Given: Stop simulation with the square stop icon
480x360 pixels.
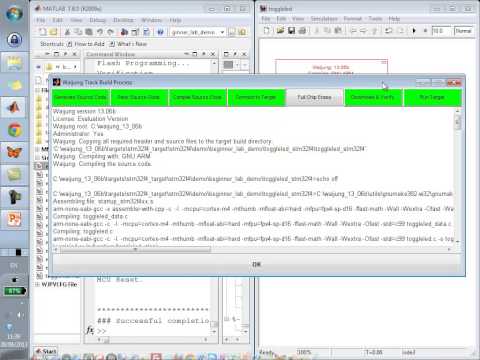Looking at the screenshot, I should point(425,31).
